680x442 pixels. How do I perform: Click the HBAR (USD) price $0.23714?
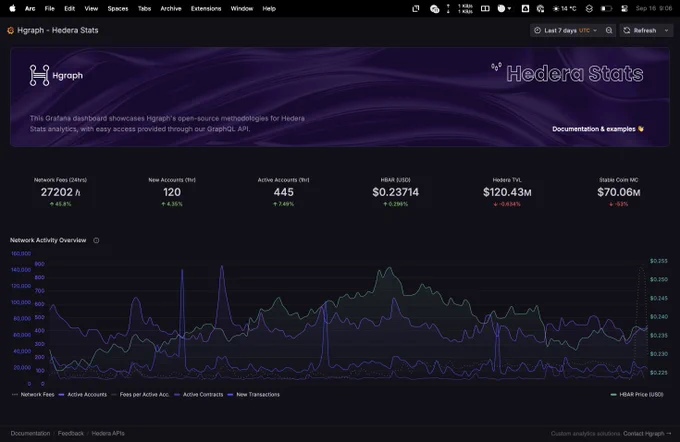point(396,192)
